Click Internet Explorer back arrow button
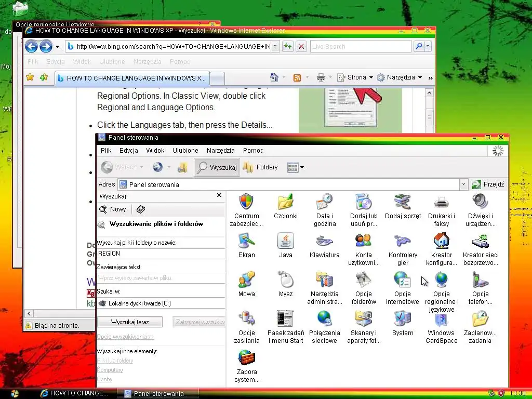The height and width of the screenshot is (399, 532). point(31,46)
